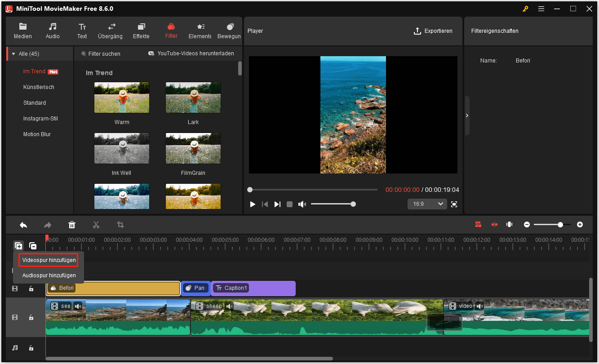Screen dimensions: 599x364
Task: Click the undo arrow icon
Action: (x=23, y=225)
